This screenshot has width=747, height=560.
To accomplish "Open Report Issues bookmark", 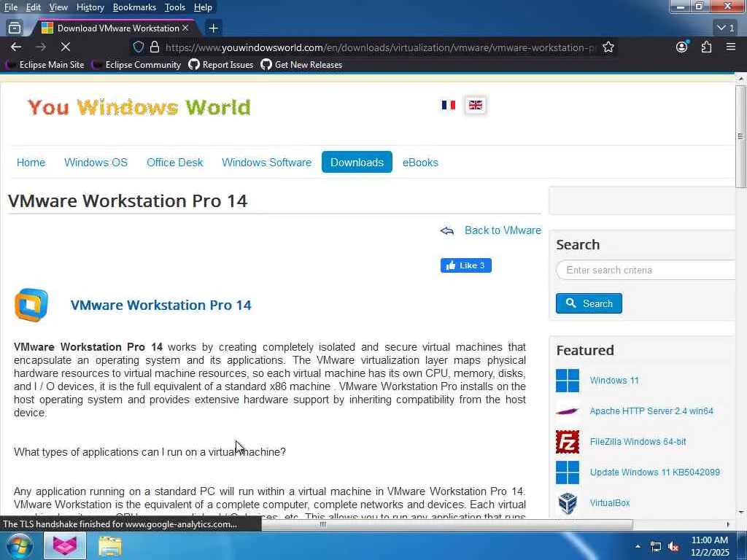I will pos(221,65).
